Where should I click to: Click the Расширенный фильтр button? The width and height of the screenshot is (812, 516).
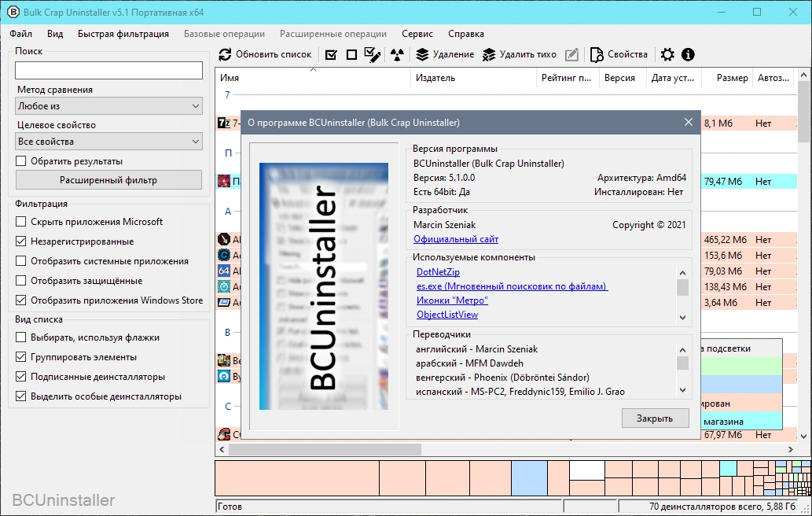(x=108, y=180)
